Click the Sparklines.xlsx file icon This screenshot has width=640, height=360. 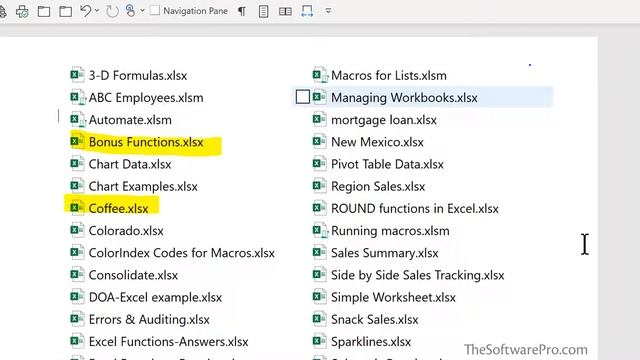point(319,341)
